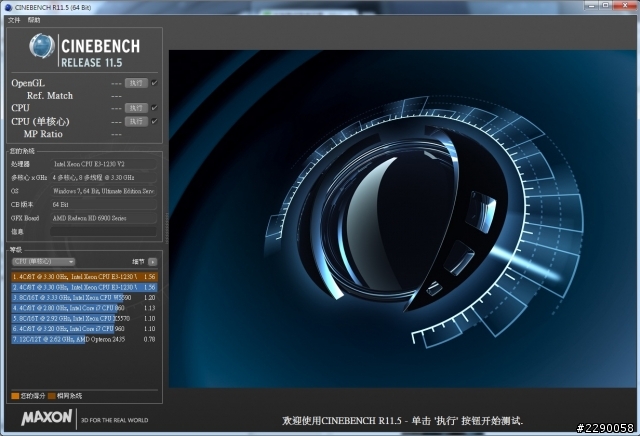Toggle the CPU (单核心) checkbox
Image resolution: width=640 pixels, height=436 pixels.
[x=154, y=121]
